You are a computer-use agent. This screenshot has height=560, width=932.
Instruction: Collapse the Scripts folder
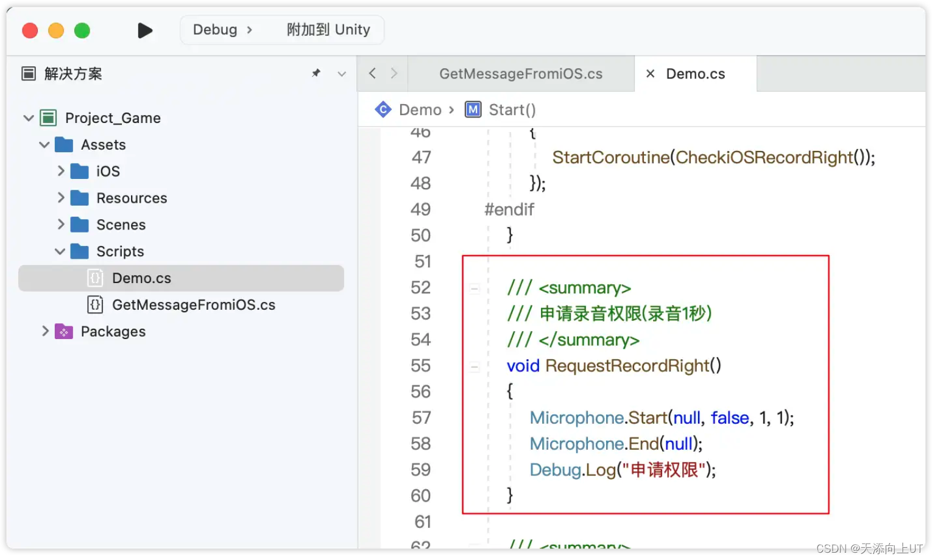click(x=60, y=251)
